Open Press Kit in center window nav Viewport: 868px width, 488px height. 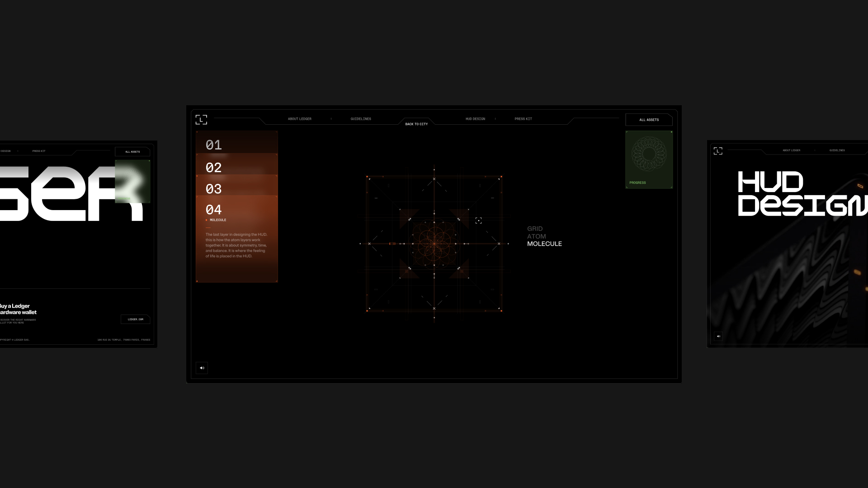523,119
